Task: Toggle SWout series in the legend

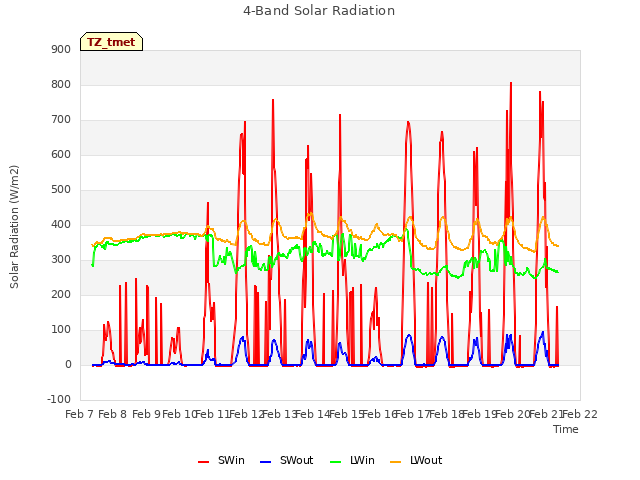Action: click(x=287, y=460)
